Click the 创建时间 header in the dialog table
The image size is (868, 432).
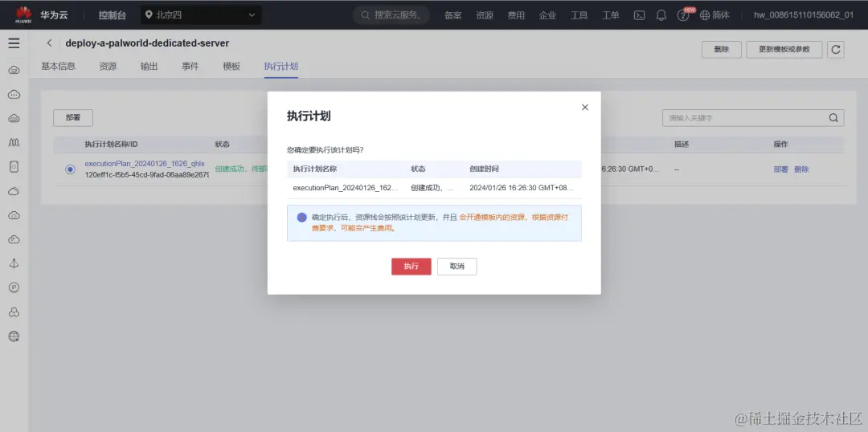click(484, 169)
